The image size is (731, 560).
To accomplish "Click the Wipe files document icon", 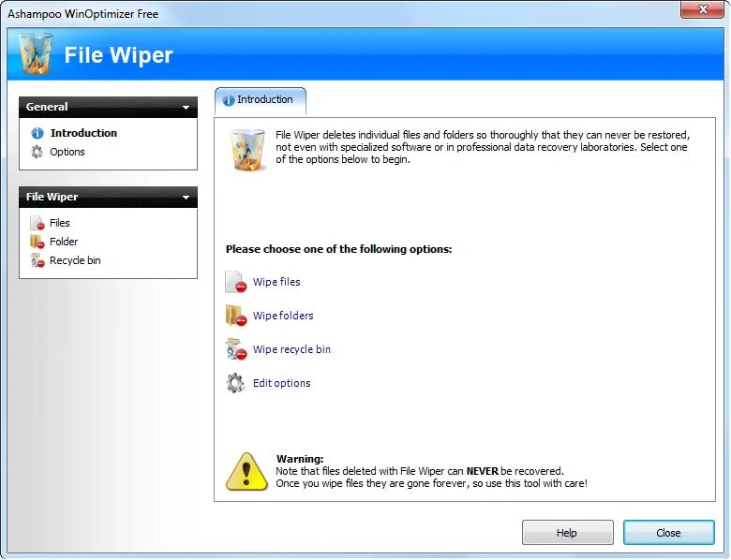I will (235, 282).
